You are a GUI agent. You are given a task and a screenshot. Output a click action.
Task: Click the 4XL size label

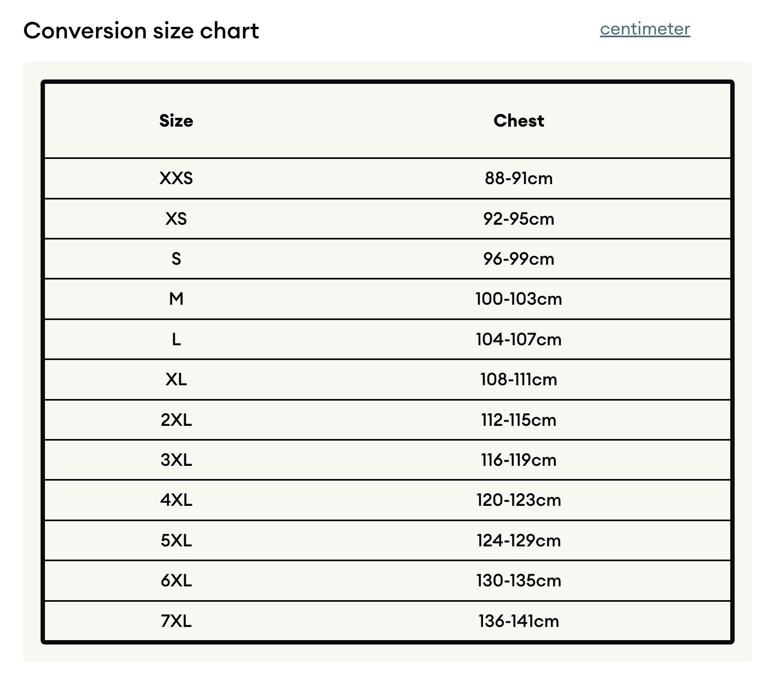(176, 500)
